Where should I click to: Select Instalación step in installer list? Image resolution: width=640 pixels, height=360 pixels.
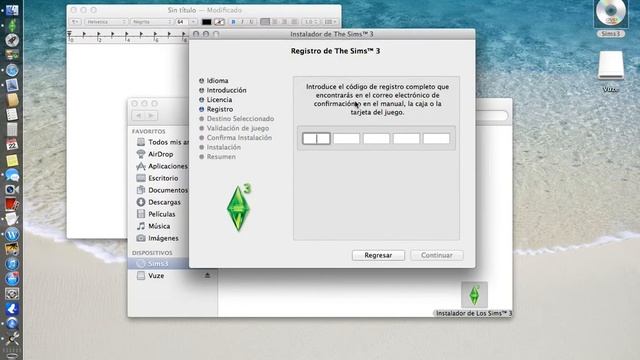[x=224, y=147]
